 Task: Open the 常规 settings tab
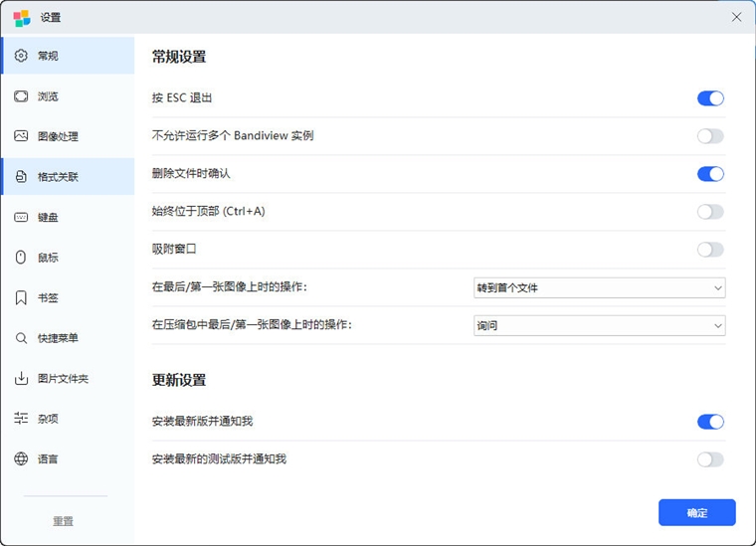(x=68, y=56)
